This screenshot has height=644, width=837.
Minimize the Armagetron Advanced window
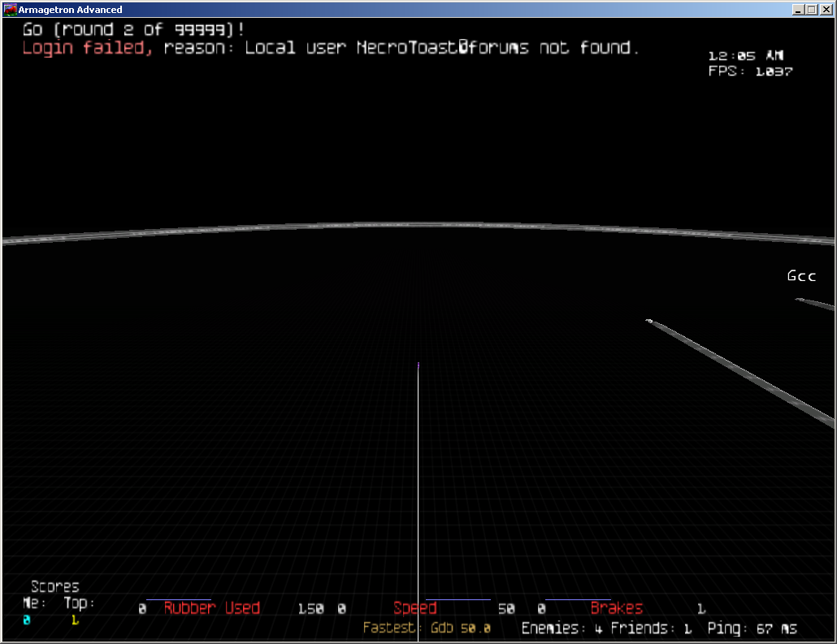800,10
